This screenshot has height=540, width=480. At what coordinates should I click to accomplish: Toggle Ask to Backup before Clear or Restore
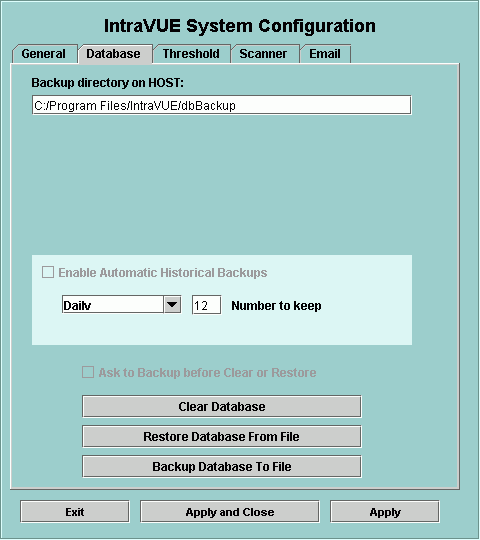coord(88,373)
